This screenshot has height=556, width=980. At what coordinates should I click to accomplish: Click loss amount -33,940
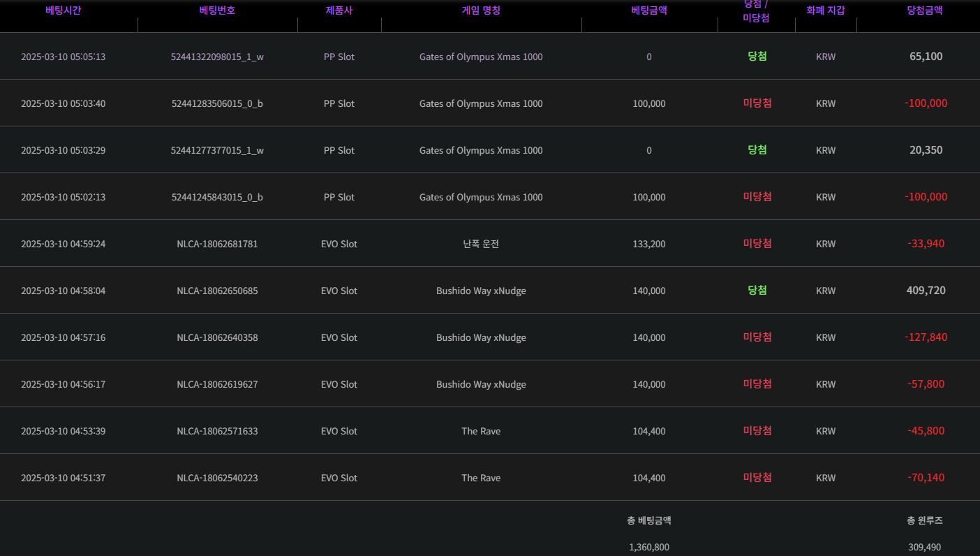(926, 244)
